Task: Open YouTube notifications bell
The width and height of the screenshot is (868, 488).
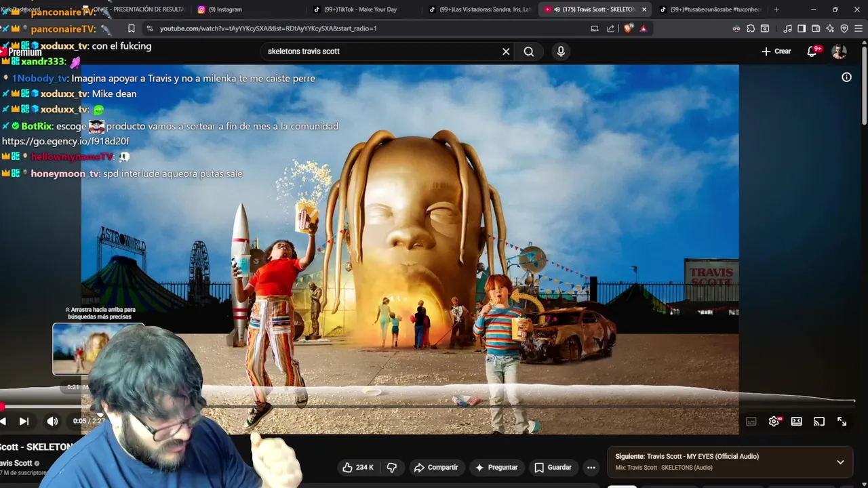Action: (812, 52)
